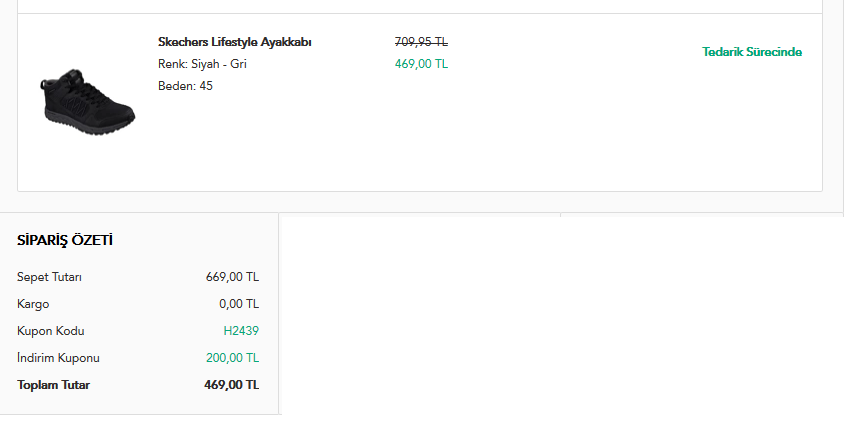
Task: Click the İndirim Kuponu label
Action: pyautogui.click(x=58, y=358)
